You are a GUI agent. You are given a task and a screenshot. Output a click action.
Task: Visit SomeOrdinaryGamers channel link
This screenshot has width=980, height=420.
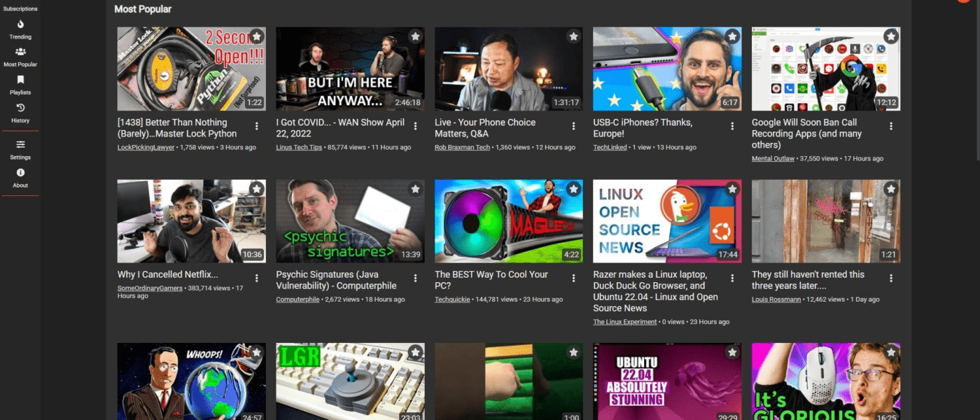coord(149,288)
